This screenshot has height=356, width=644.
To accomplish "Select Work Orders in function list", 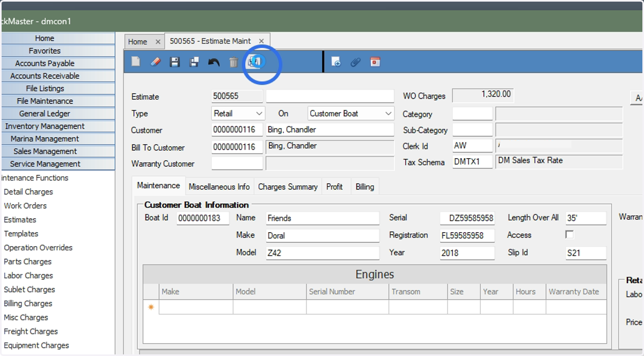I will 25,206.
